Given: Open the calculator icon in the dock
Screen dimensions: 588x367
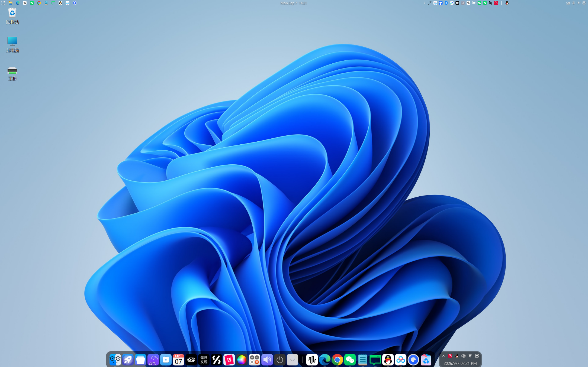Looking at the screenshot, I should [x=254, y=360].
